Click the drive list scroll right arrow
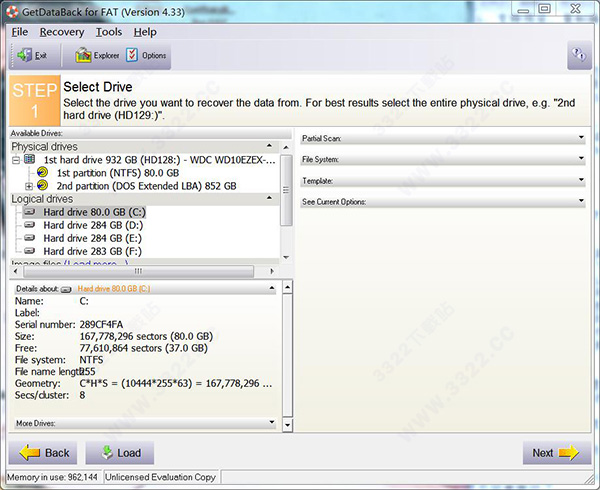 (x=272, y=271)
